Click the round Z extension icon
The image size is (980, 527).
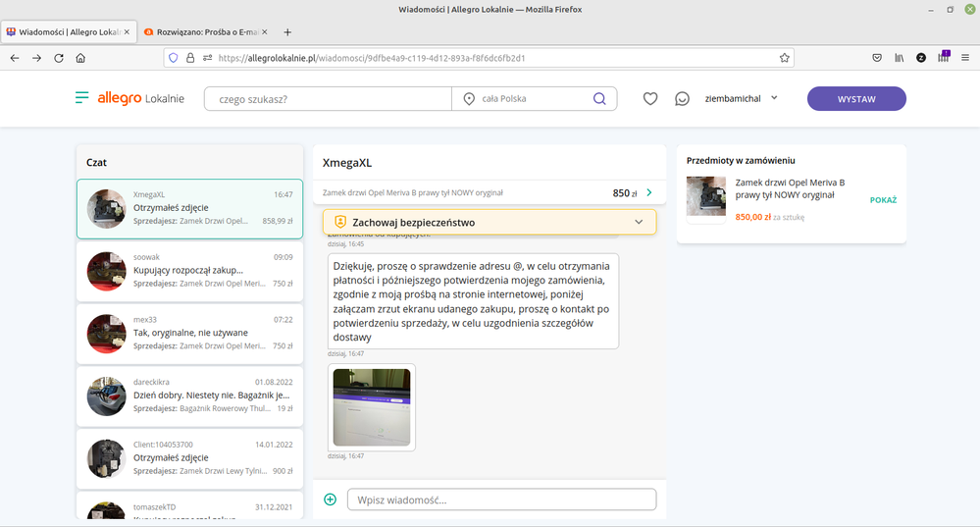point(921,58)
